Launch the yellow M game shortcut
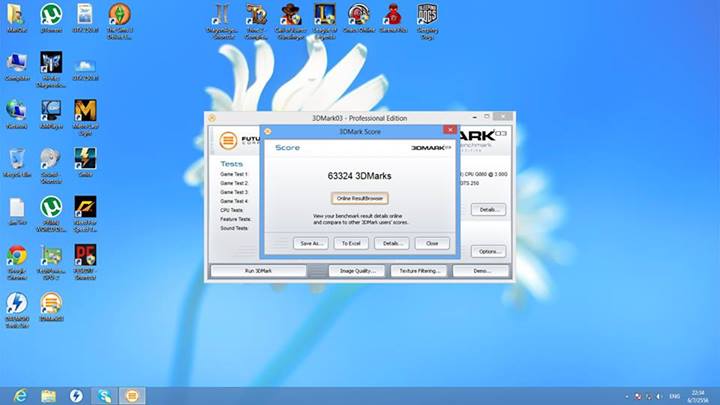The height and width of the screenshot is (405, 720). point(85,118)
